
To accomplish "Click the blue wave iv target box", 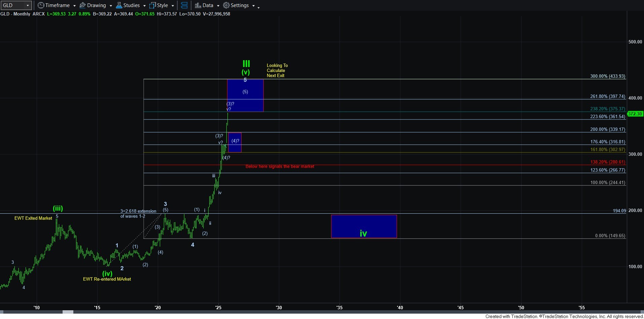I will (x=364, y=226).
